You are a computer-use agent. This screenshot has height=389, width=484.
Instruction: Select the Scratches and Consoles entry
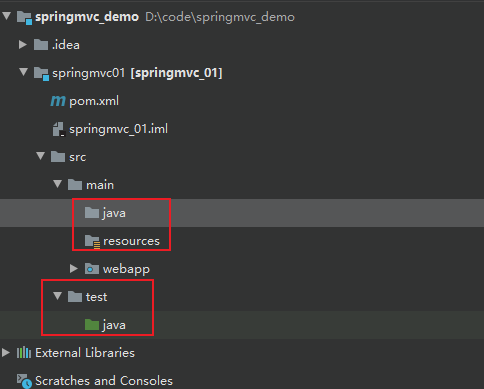point(104,381)
